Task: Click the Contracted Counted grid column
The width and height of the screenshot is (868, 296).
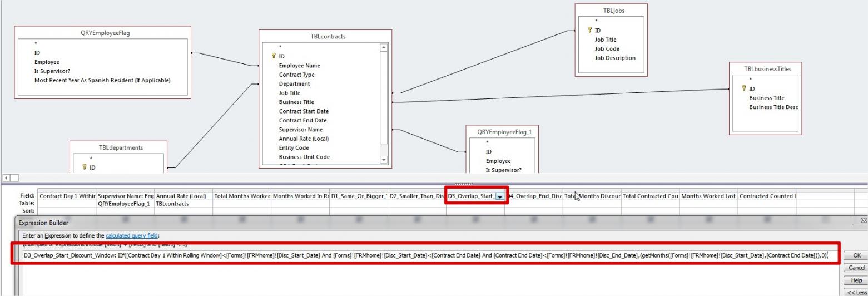Action: (767, 196)
